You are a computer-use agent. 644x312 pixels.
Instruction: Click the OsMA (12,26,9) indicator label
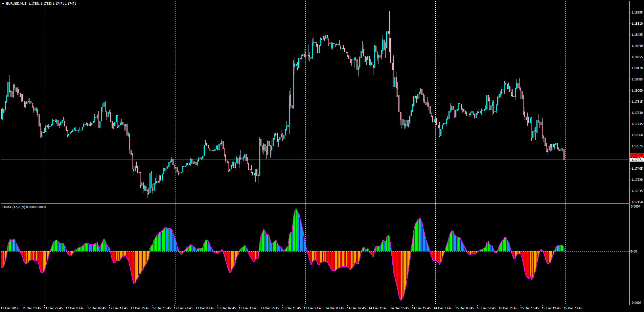tap(13, 207)
